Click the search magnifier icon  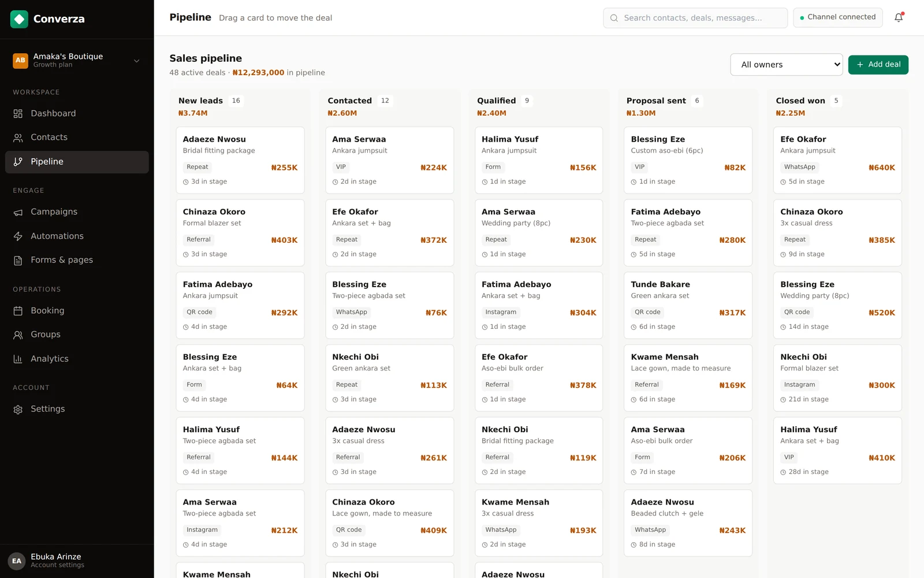coord(614,18)
